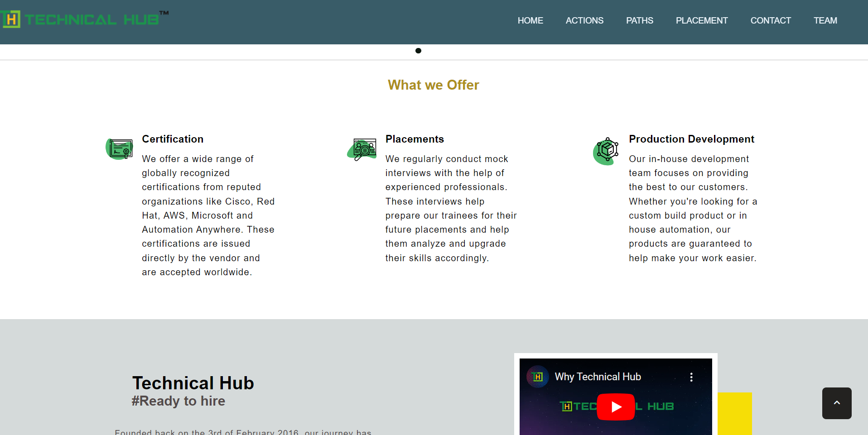
Task: Click the Technical Hub logo in header
Action: [x=84, y=19]
